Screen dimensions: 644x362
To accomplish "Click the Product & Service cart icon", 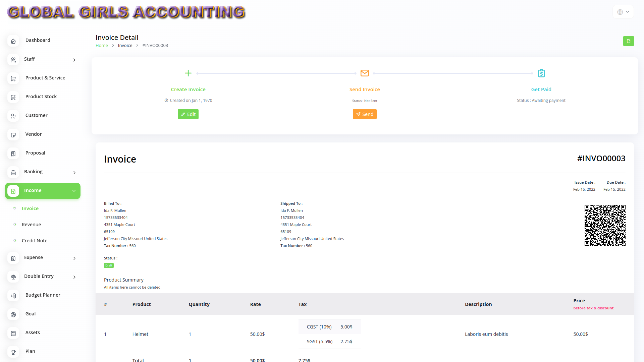I will coord(13,79).
